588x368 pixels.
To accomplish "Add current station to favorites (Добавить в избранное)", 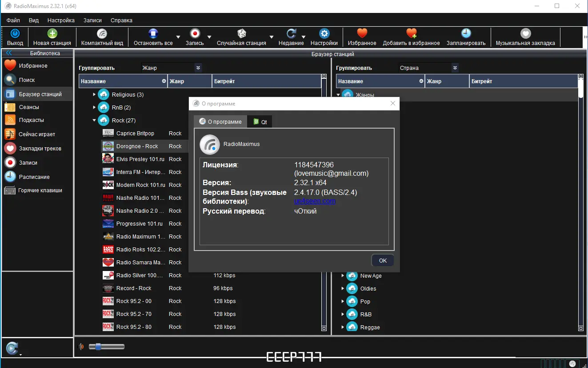I will pos(411,37).
